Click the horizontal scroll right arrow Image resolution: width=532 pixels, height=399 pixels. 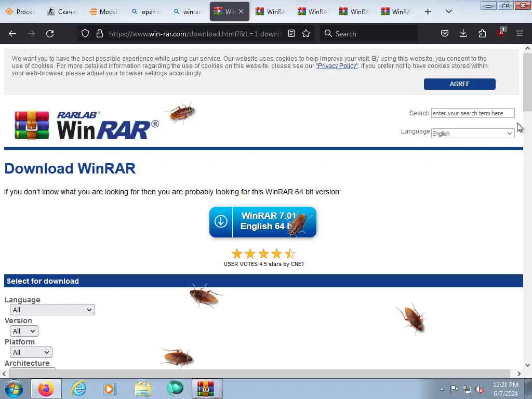click(519, 374)
